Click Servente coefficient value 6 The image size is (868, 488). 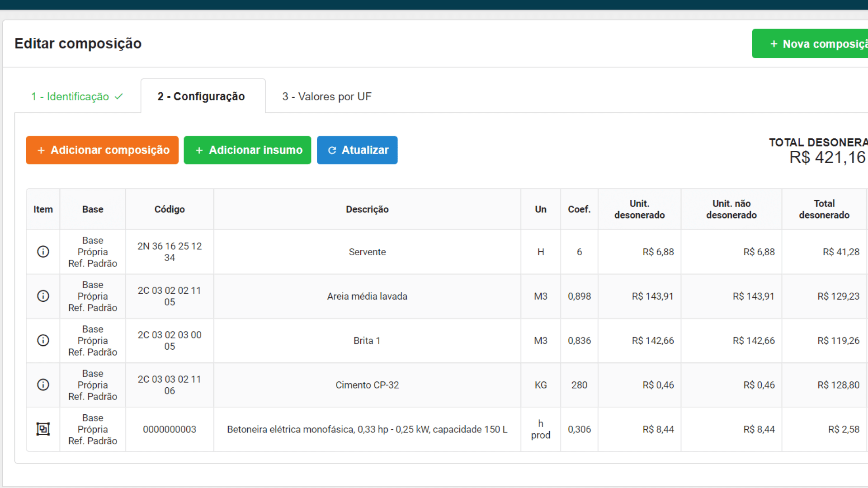click(579, 252)
